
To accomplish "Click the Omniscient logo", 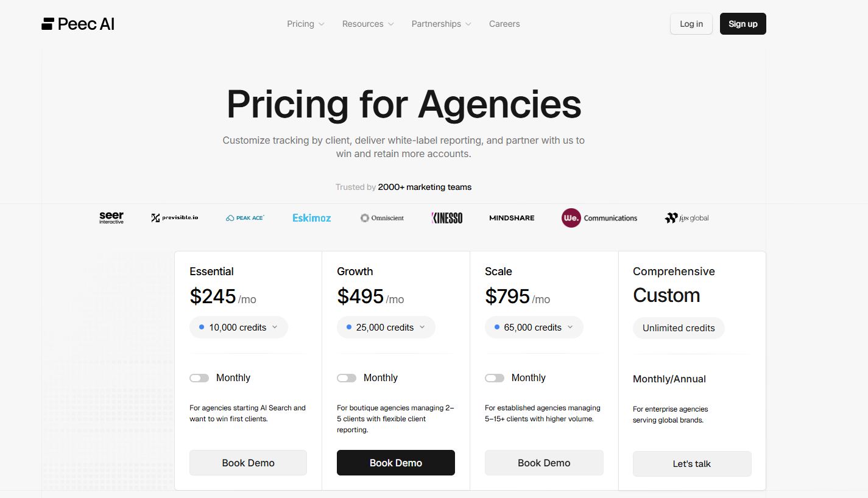I will (382, 218).
